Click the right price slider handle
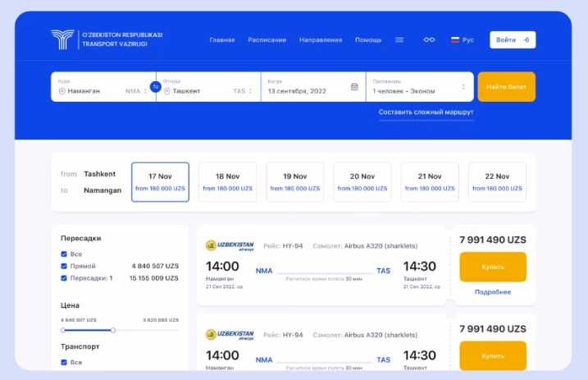Image resolution: width=588 pixels, height=380 pixels. coord(113,330)
